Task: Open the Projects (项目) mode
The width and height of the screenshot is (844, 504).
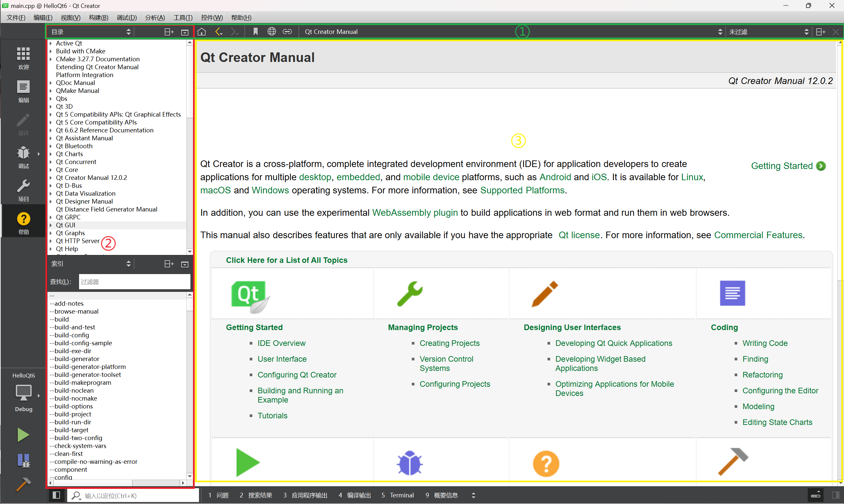Action: tap(23, 190)
